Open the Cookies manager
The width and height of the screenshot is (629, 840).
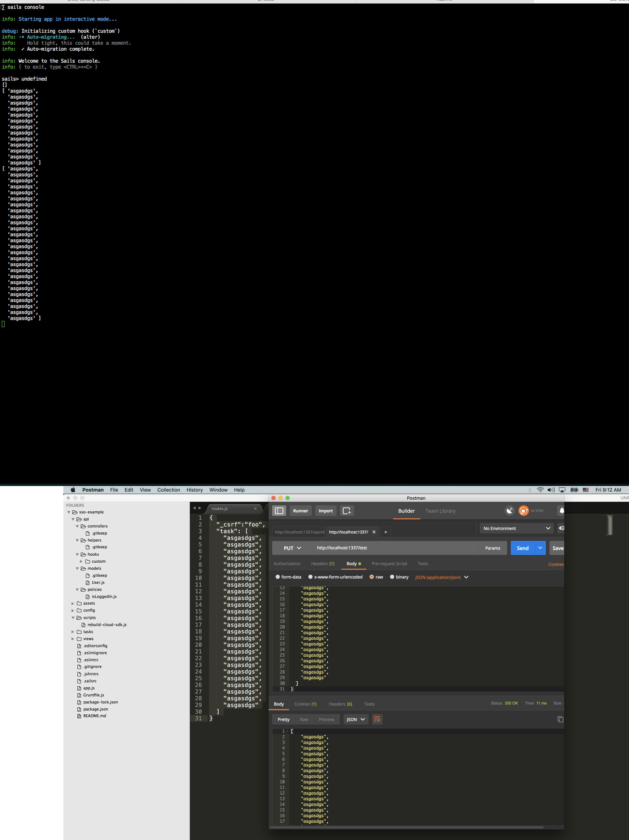click(556, 564)
